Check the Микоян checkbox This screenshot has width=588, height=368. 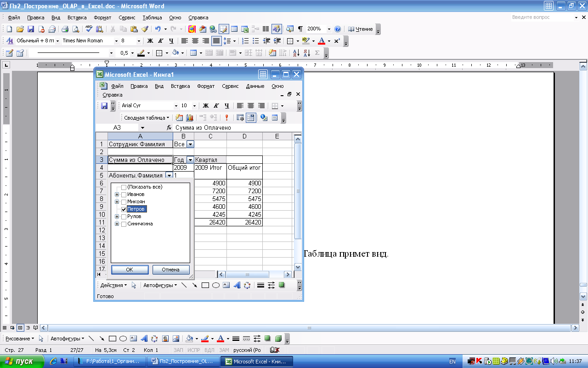click(x=124, y=202)
